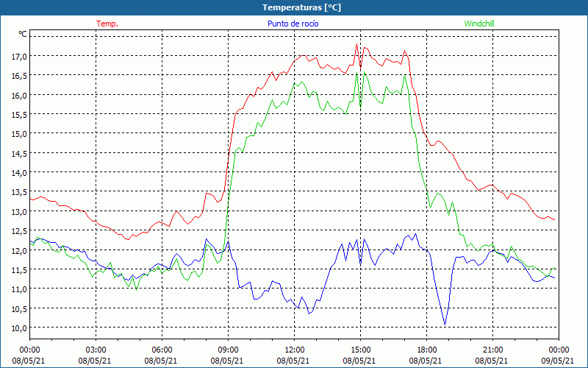Click the 21:00 time axis label
588x368 pixels.
coord(492,350)
